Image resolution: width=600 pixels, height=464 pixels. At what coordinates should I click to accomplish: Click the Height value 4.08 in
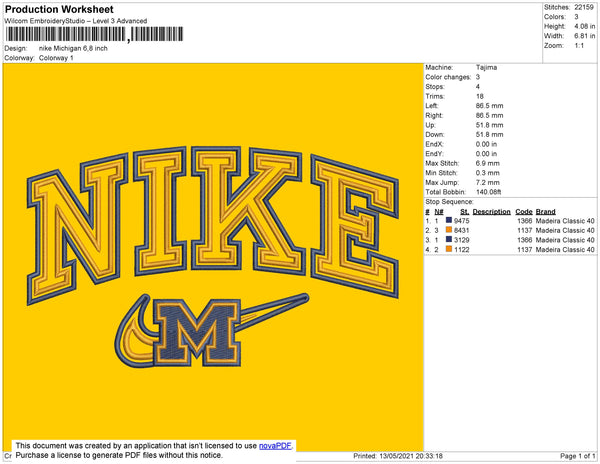coord(585,26)
